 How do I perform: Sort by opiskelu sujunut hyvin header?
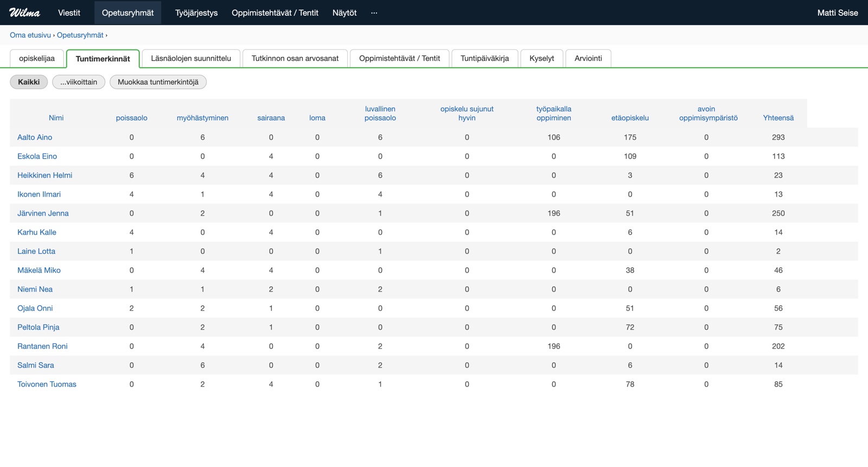pos(467,113)
